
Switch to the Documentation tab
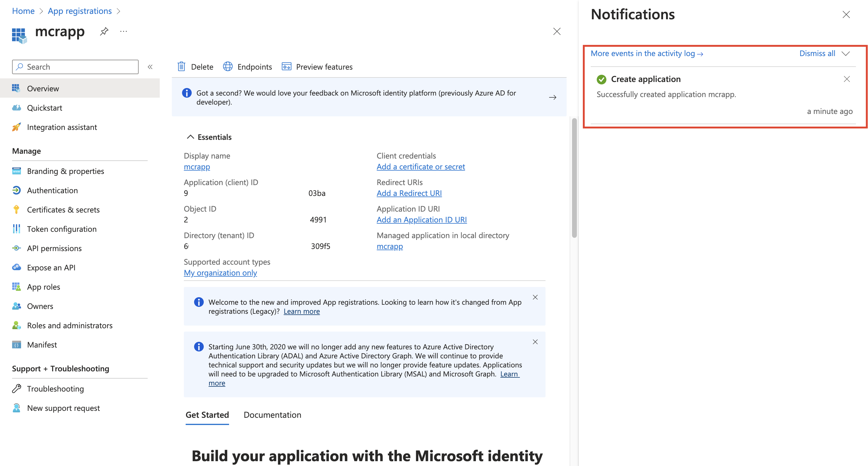[x=272, y=414]
